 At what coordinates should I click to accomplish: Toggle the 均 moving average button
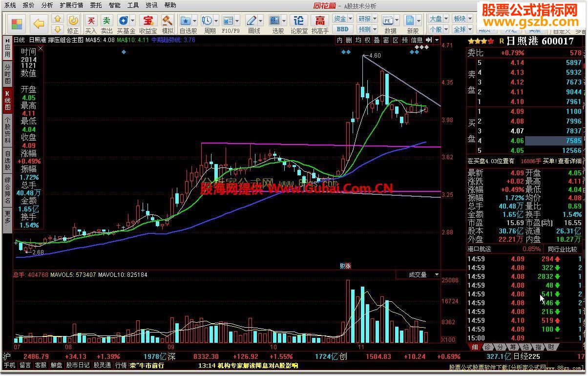click(358, 40)
